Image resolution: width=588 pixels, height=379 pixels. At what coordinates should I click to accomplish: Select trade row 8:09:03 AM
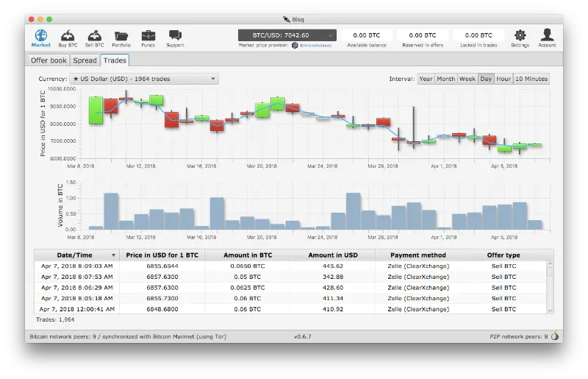pos(290,266)
